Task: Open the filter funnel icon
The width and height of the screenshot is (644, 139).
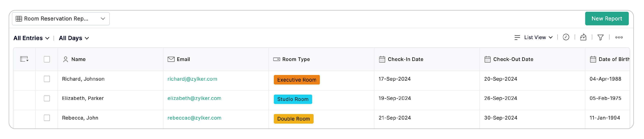Action: point(601,37)
